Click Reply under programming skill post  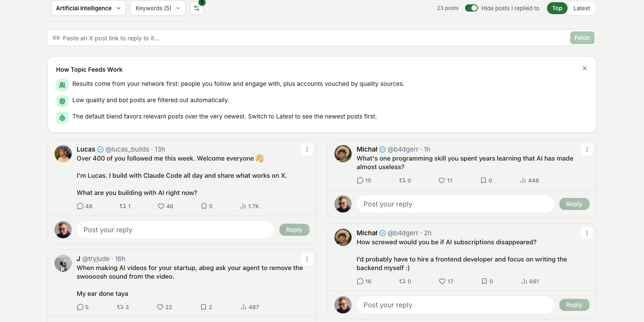click(x=574, y=204)
